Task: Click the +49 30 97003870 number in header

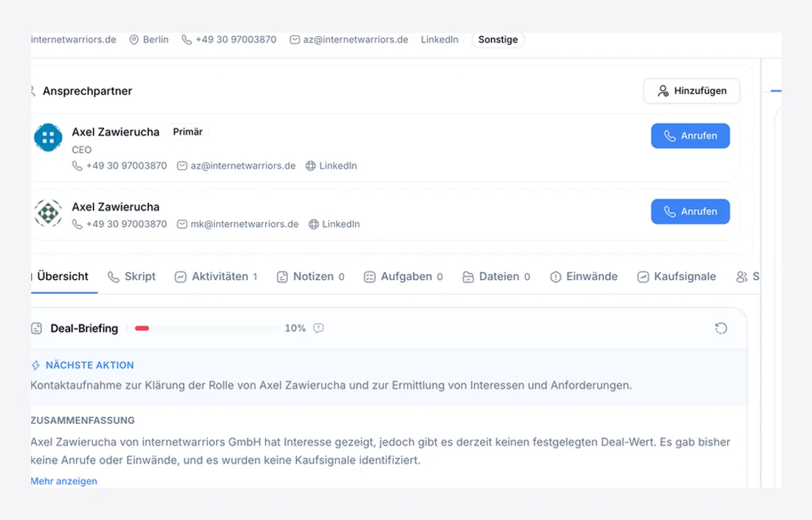Action: [235, 40]
